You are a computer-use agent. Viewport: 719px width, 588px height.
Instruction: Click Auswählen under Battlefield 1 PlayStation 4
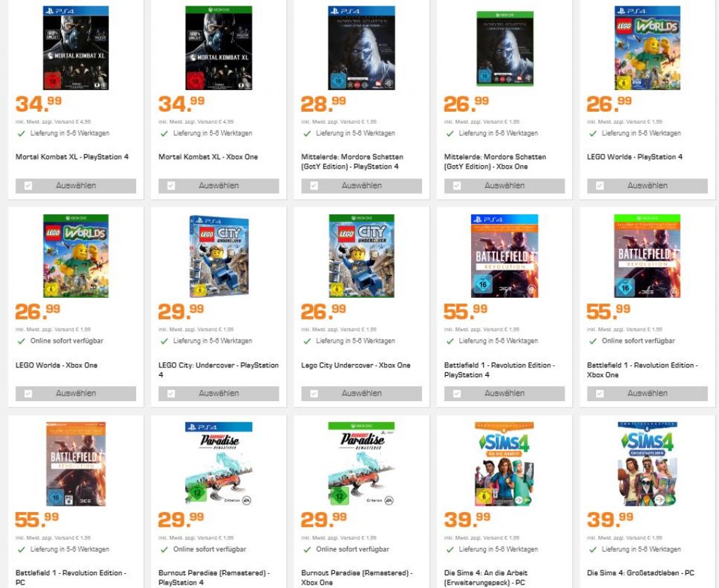(x=504, y=393)
